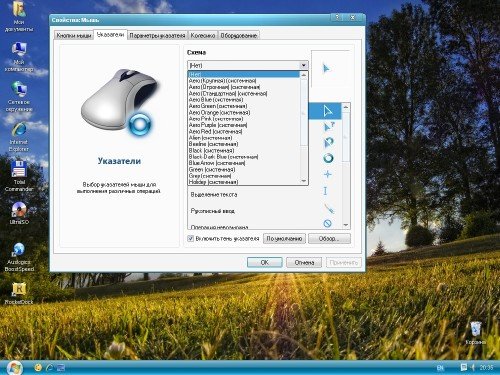Viewport: 500px width, 375px height.
Task: Click the По умолчанию button
Action: (284, 239)
